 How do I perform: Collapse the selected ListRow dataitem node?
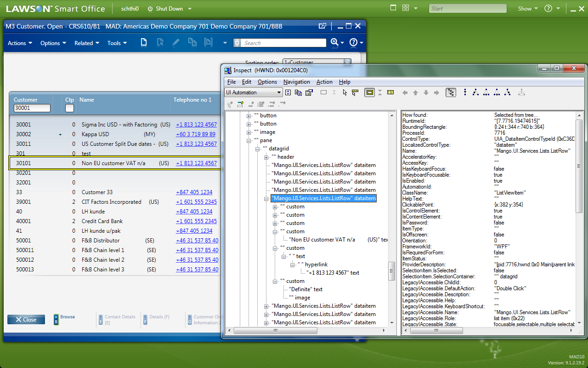point(267,198)
